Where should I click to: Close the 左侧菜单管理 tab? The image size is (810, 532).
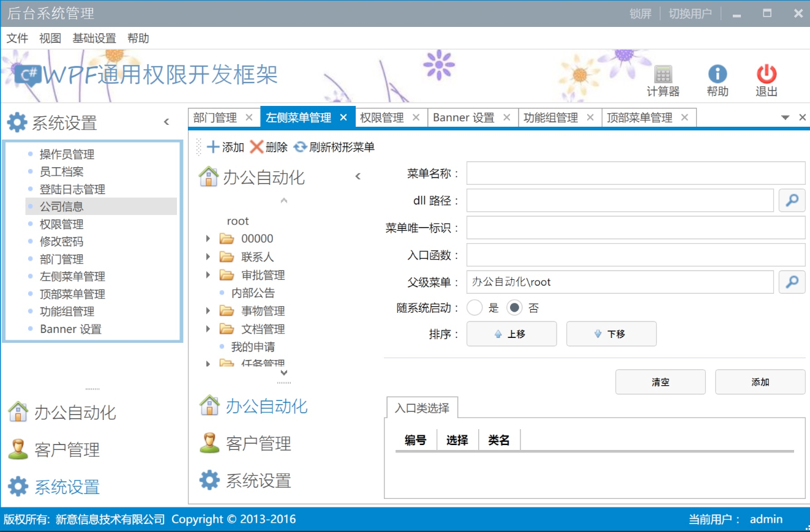[x=343, y=118]
